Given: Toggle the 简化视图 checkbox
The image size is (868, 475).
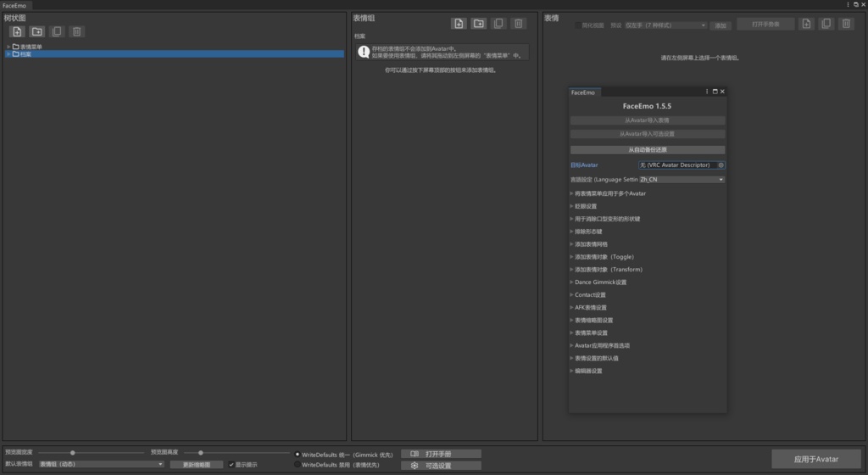Looking at the screenshot, I should point(578,25).
